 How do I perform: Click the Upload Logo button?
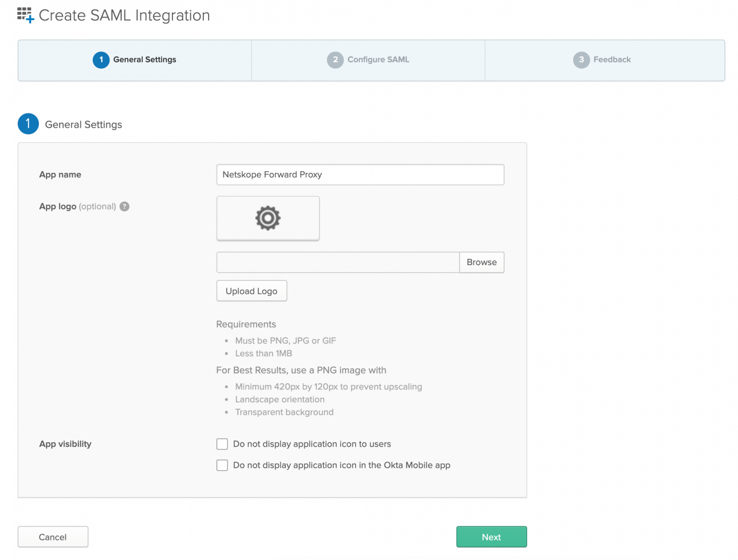point(251,291)
